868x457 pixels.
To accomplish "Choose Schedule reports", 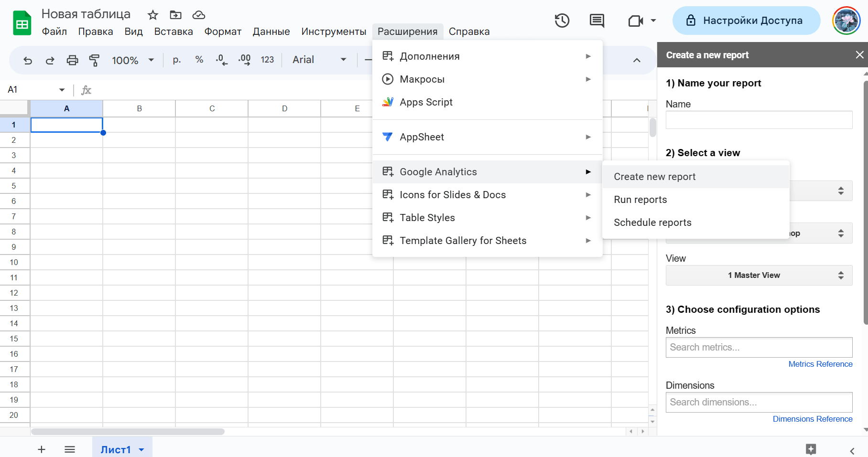I will (x=696, y=223).
